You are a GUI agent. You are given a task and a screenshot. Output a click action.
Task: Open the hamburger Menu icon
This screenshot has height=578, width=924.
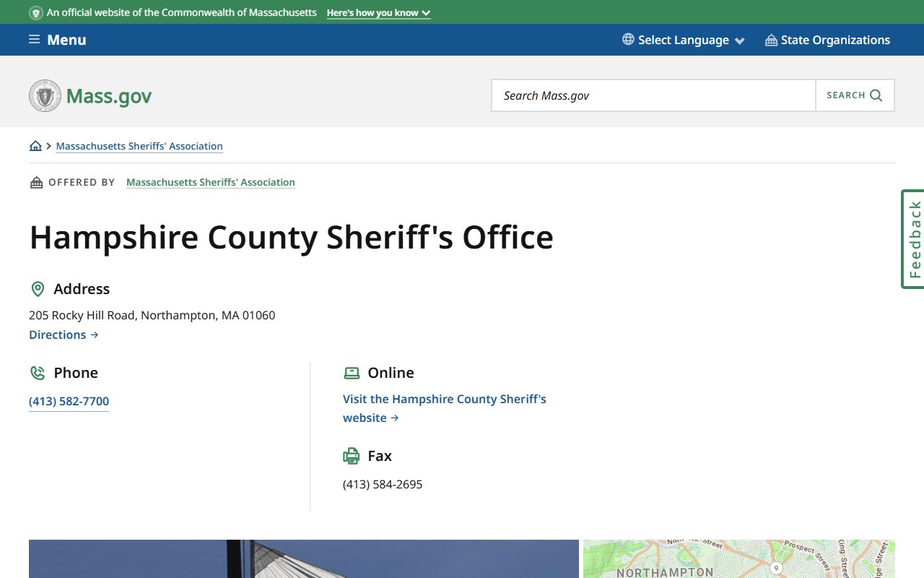(x=34, y=40)
